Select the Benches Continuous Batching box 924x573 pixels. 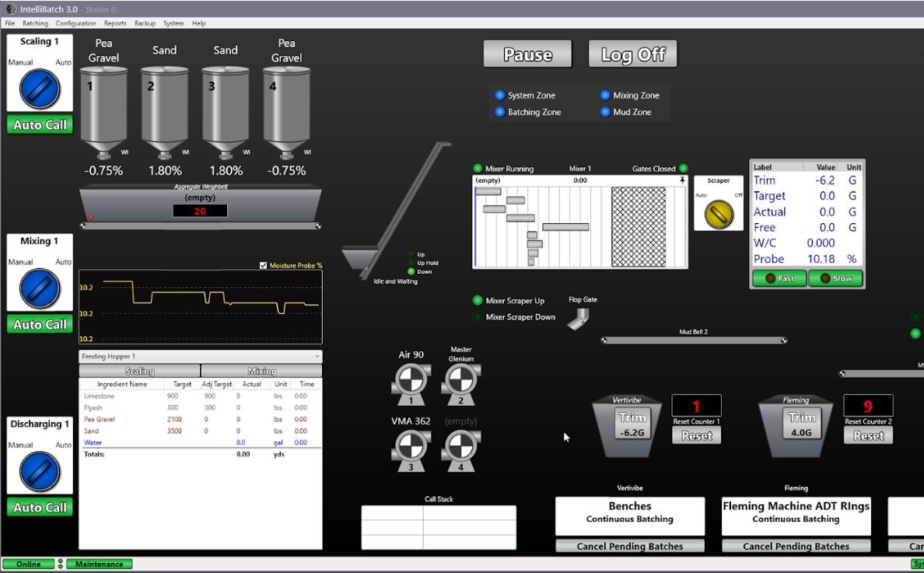pos(630,516)
